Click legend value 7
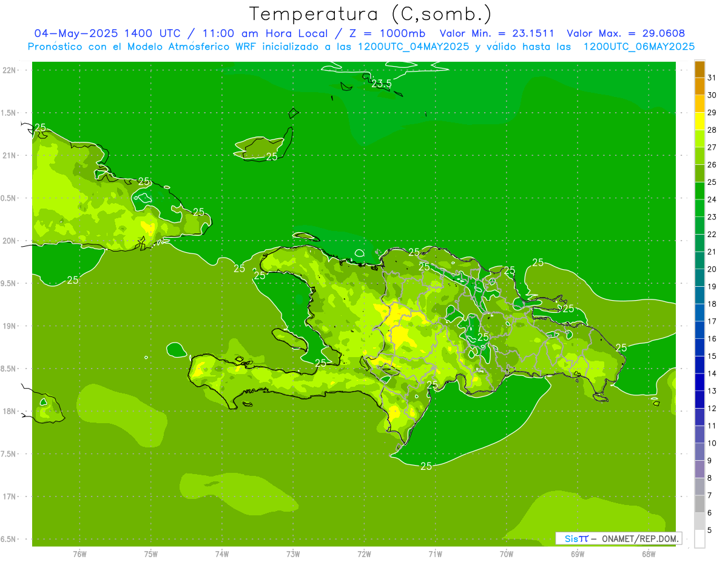This screenshot has width=728, height=562. (710, 495)
